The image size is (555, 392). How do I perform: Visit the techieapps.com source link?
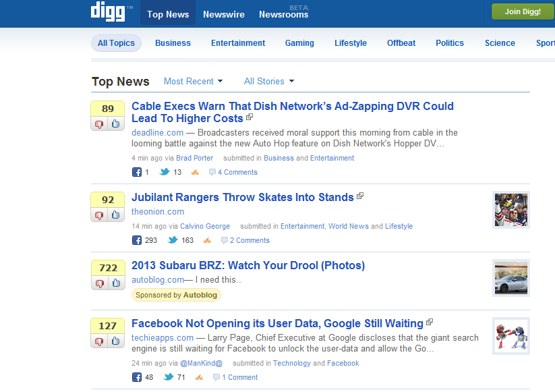(x=163, y=338)
